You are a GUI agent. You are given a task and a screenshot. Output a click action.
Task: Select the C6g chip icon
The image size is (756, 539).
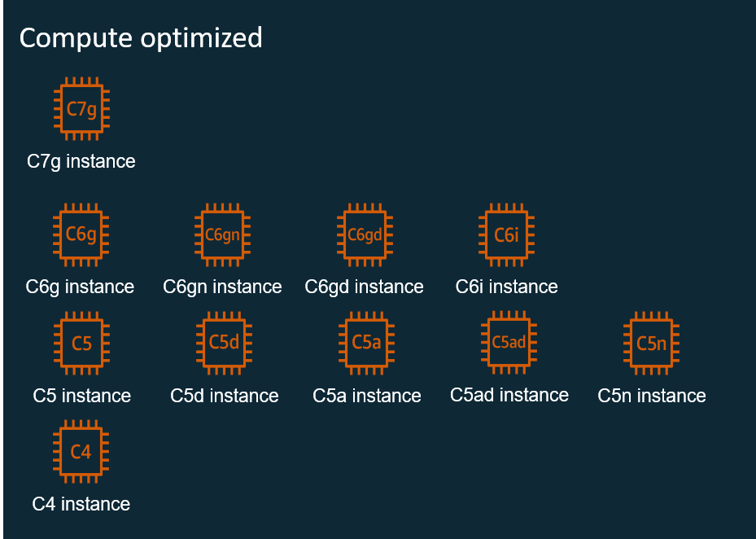81,234
